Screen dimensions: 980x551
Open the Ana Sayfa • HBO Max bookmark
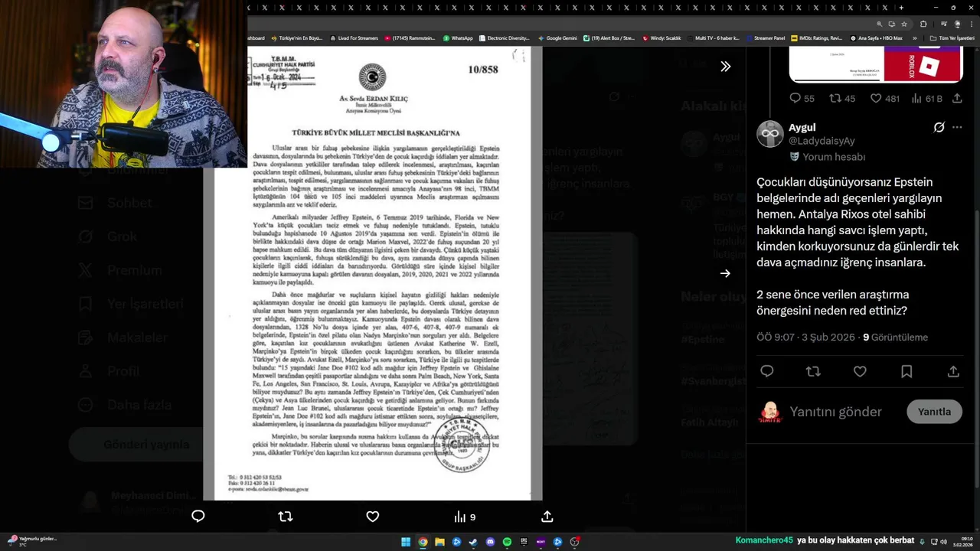tap(876, 38)
